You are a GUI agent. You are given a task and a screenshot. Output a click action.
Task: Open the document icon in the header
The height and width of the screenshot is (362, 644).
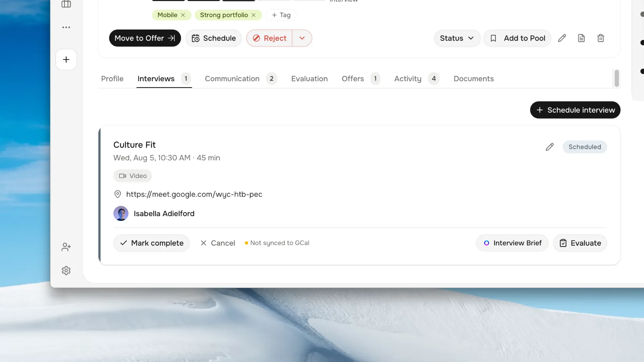tap(581, 38)
